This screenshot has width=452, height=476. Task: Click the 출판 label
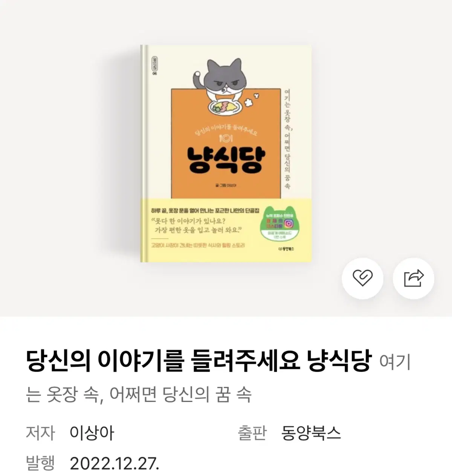pos(252,433)
